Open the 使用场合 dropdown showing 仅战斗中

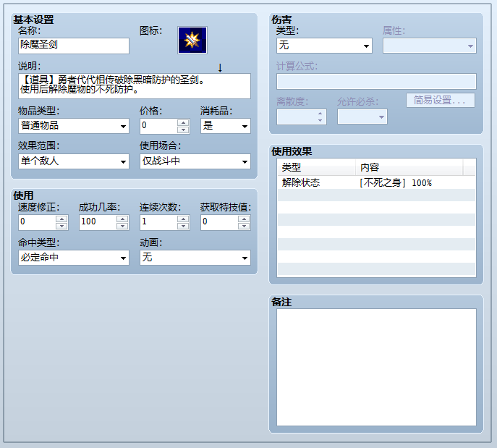point(195,161)
